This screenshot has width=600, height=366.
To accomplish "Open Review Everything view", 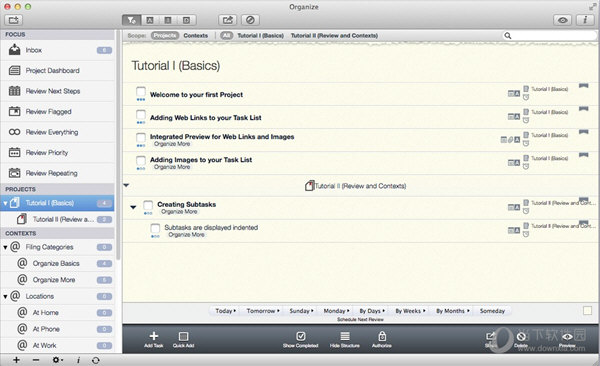I will [x=57, y=132].
